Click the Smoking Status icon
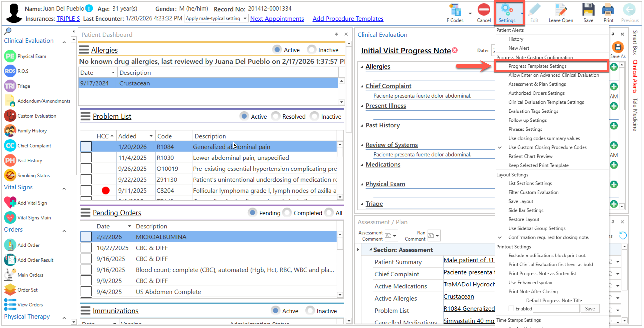The width and height of the screenshot is (644, 328). pos(10,175)
